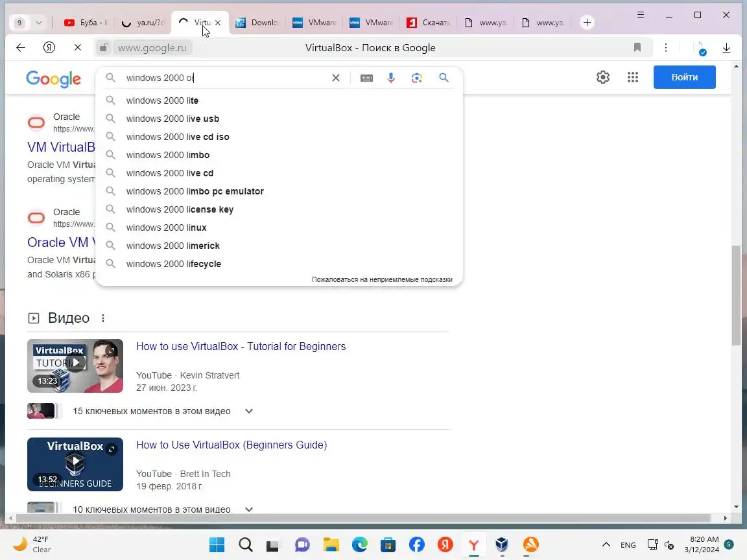Open Microsoft Store from taskbar
Viewport: 747px width, 560px height.
click(388, 544)
